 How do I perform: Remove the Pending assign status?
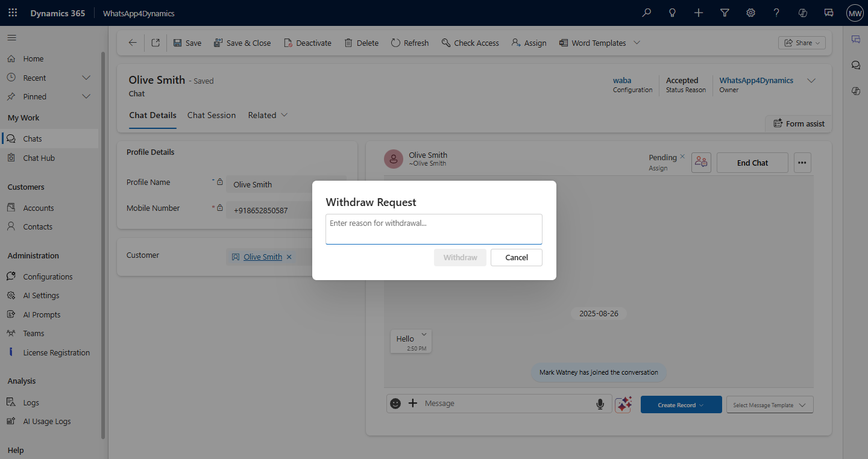tap(682, 157)
